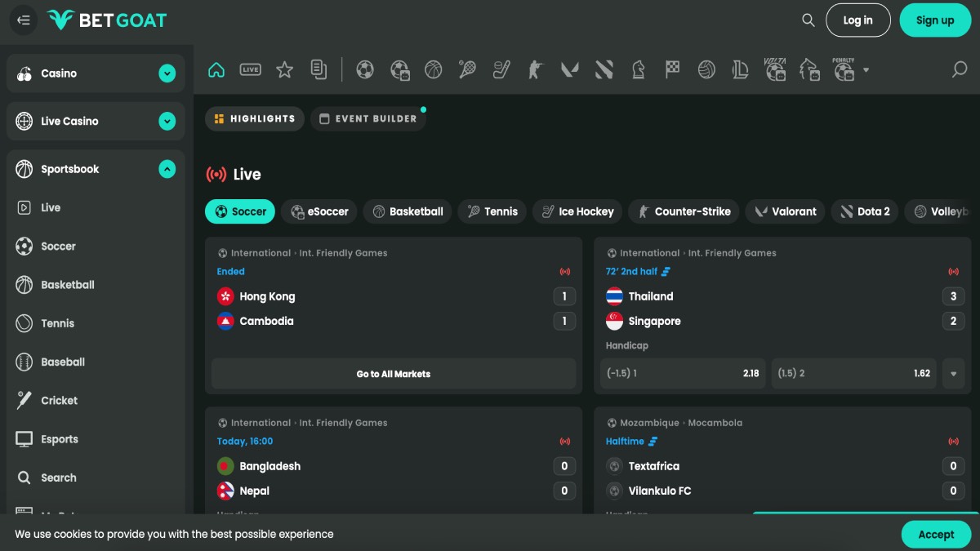This screenshot has height=551, width=980.
Task: Click the Counter-Strike soldier icon in toolbar
Action: (x=535, y=70)
